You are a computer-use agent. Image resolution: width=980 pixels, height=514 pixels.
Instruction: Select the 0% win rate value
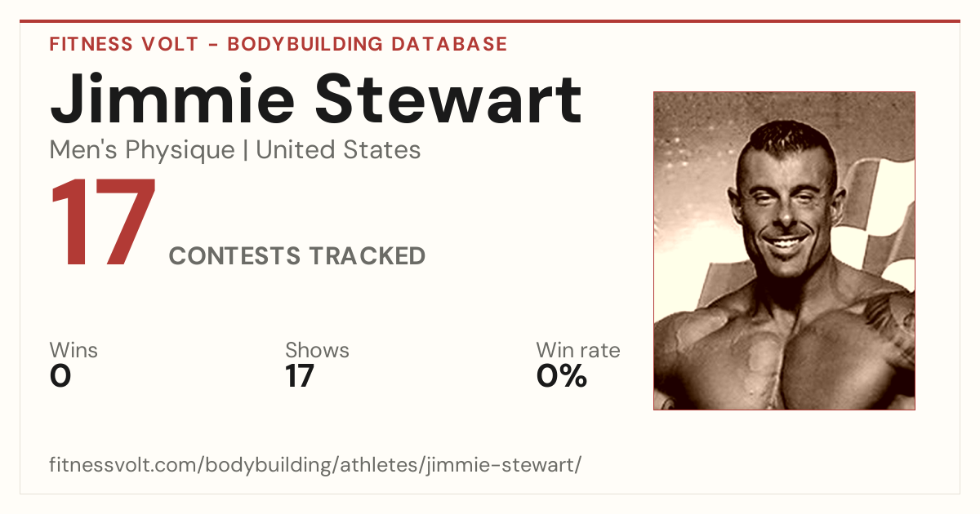click(562, 376)
